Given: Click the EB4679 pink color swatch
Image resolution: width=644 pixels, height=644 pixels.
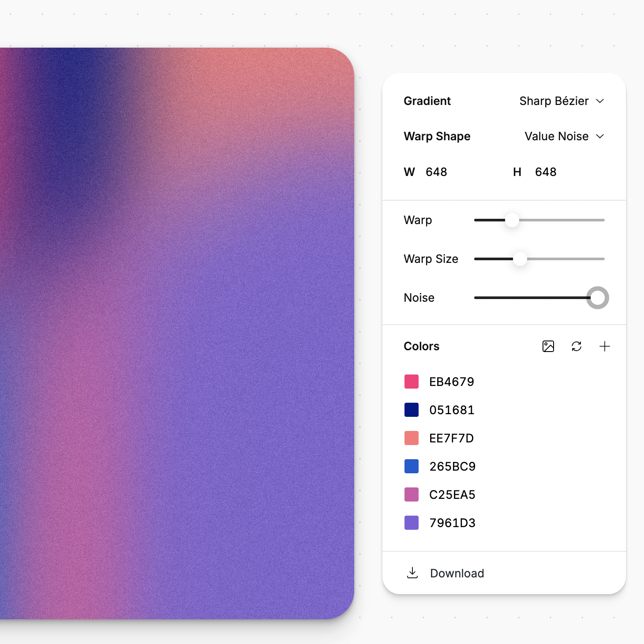Looking at the screenshot, I should [412, 382].
